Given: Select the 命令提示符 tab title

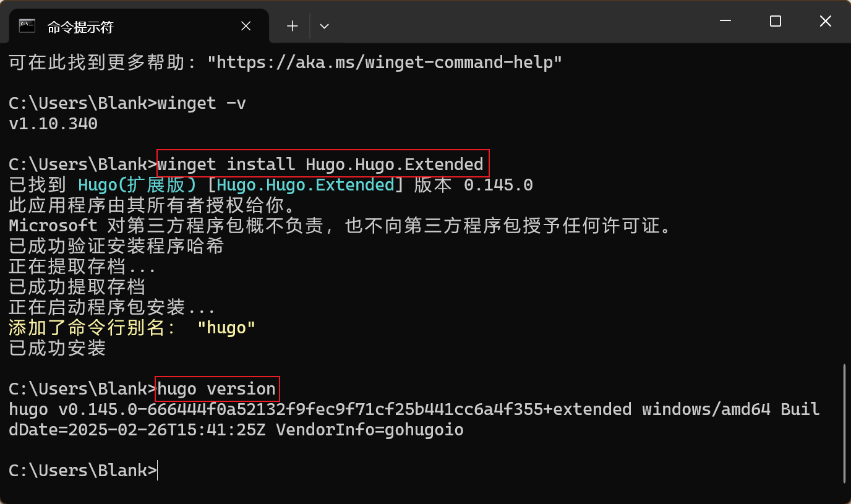Looking at the screenshot, I should pos(80,27).
